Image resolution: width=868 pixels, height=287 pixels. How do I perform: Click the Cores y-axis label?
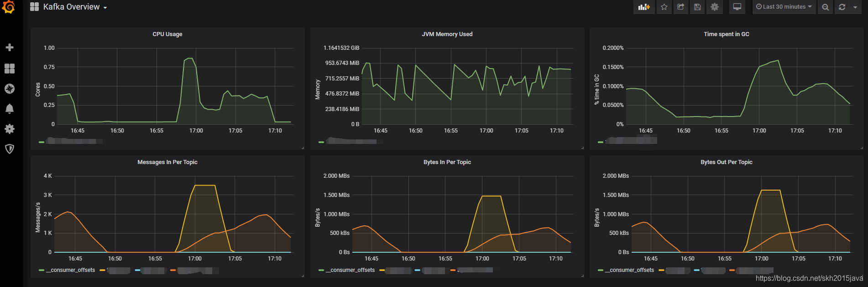(x=38, y=90)
